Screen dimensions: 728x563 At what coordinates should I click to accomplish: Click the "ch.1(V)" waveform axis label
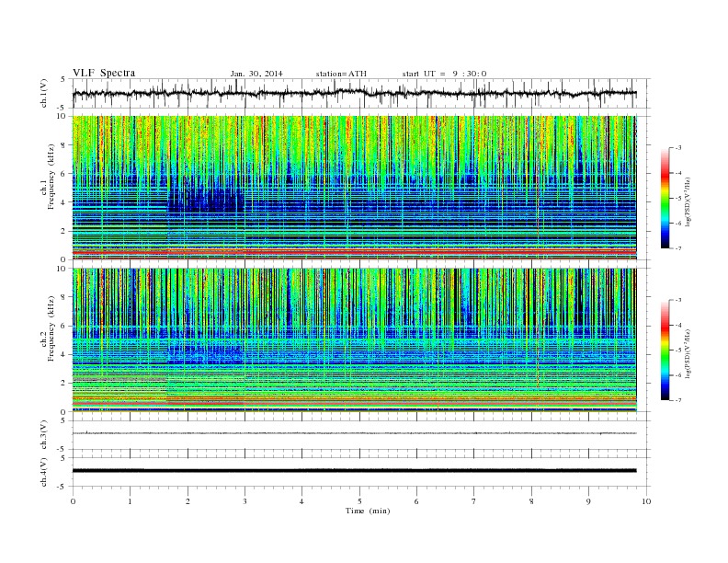(x=44, y=93)
